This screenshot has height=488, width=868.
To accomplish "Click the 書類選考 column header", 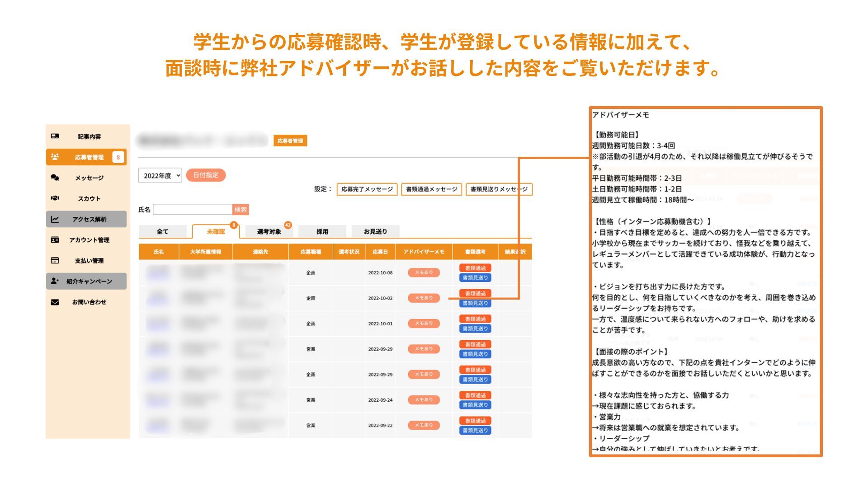I will 475,252.
